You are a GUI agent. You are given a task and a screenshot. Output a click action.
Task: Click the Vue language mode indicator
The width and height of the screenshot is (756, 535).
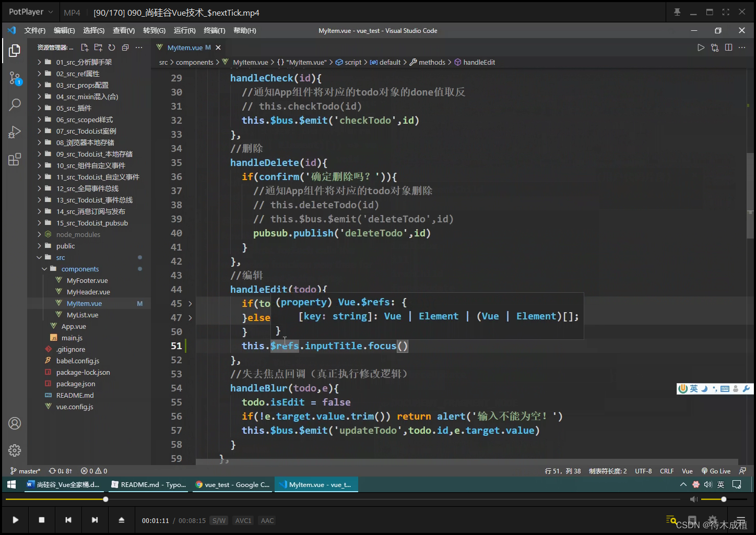pyautogui.click(x=687, y=471)
